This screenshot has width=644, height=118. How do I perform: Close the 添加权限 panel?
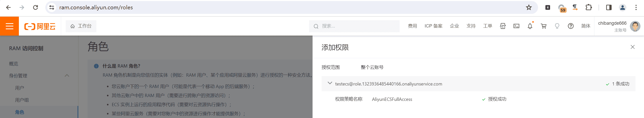[x=632, y=47]
